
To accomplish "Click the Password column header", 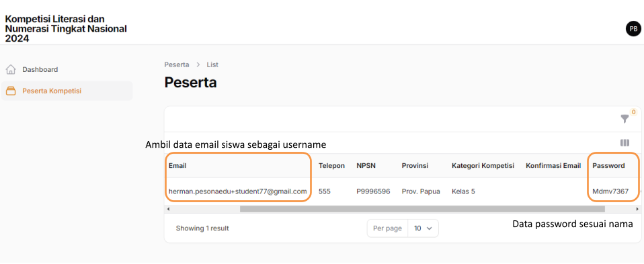I will (608, 165).
